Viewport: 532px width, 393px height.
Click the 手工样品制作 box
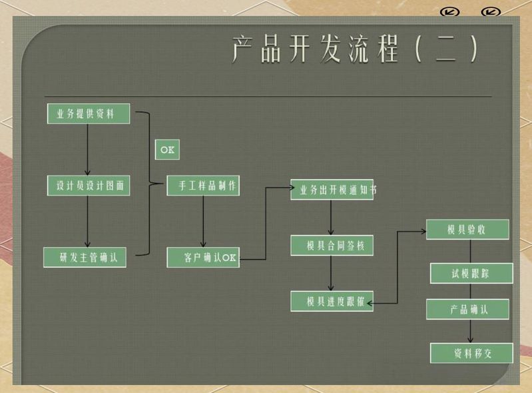pyautogui.click(x=203, y=186)
